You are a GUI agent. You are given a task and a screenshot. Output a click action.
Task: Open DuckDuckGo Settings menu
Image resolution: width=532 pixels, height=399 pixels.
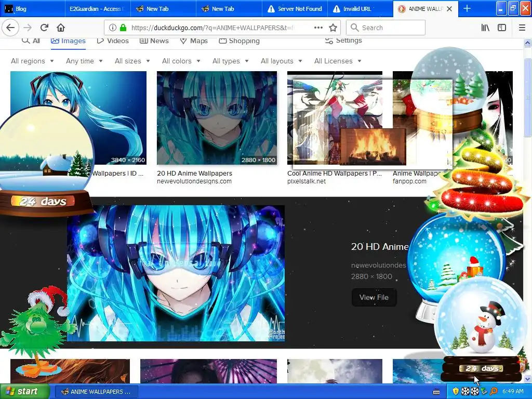pos(343,41)
